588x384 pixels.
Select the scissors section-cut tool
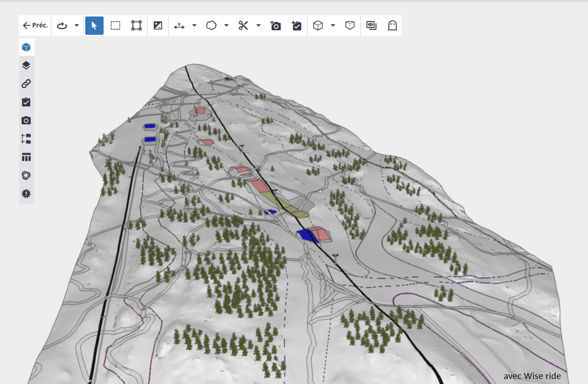243,25
